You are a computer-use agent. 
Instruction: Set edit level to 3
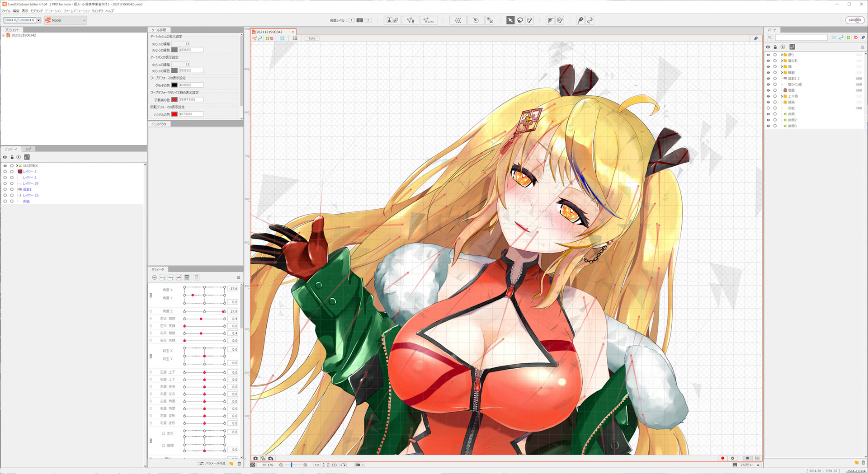pos(368,20)
